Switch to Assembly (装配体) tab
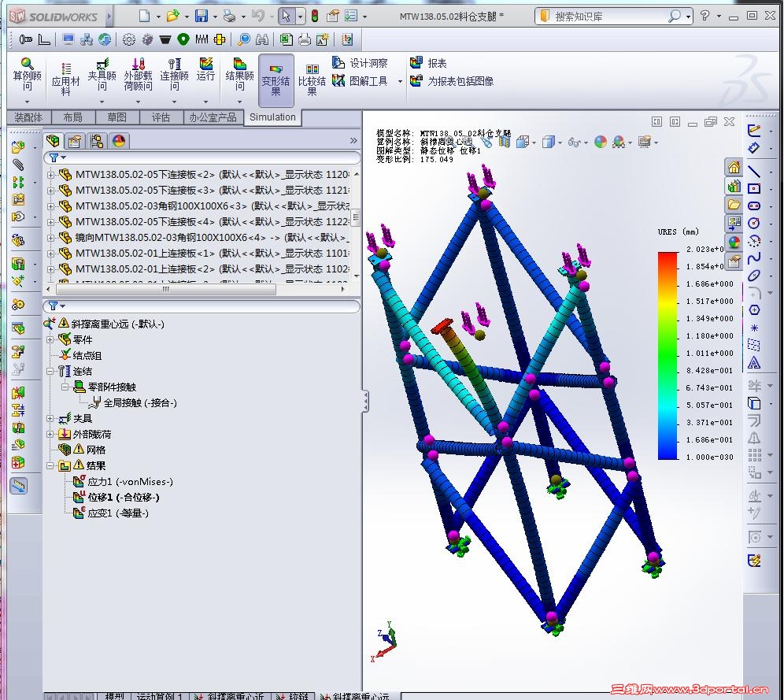 (x=28, y=117)
